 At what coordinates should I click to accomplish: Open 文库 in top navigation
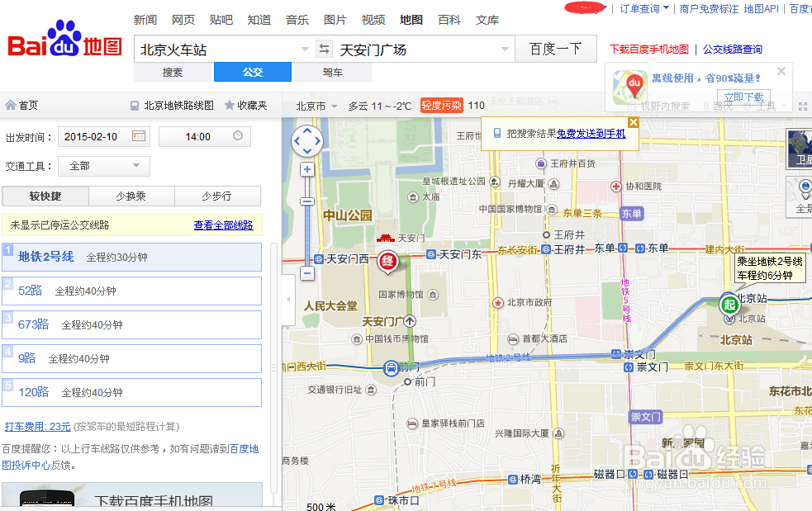coord(487,20)
